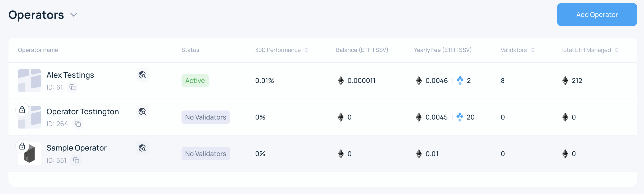
Task: Open explorer icon for Alex Testings
Action: 142,75
